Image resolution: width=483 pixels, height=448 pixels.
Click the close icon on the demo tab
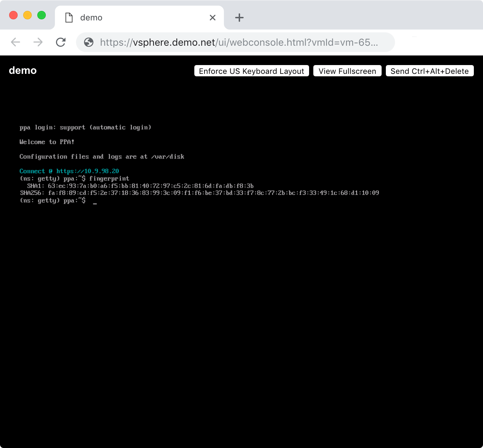(213, 17)
